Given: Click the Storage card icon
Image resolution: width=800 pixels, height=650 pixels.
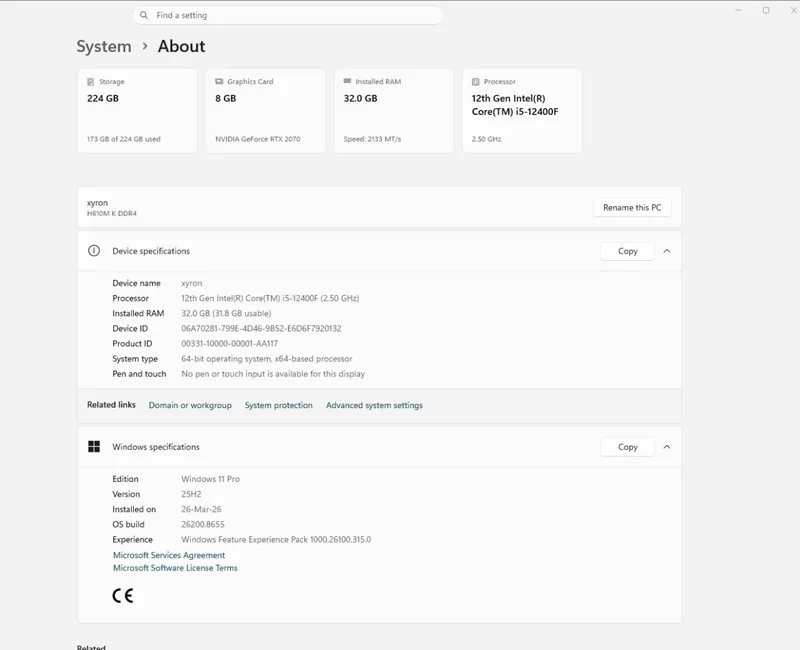Looking at the screenshot, I should point(90,82).
